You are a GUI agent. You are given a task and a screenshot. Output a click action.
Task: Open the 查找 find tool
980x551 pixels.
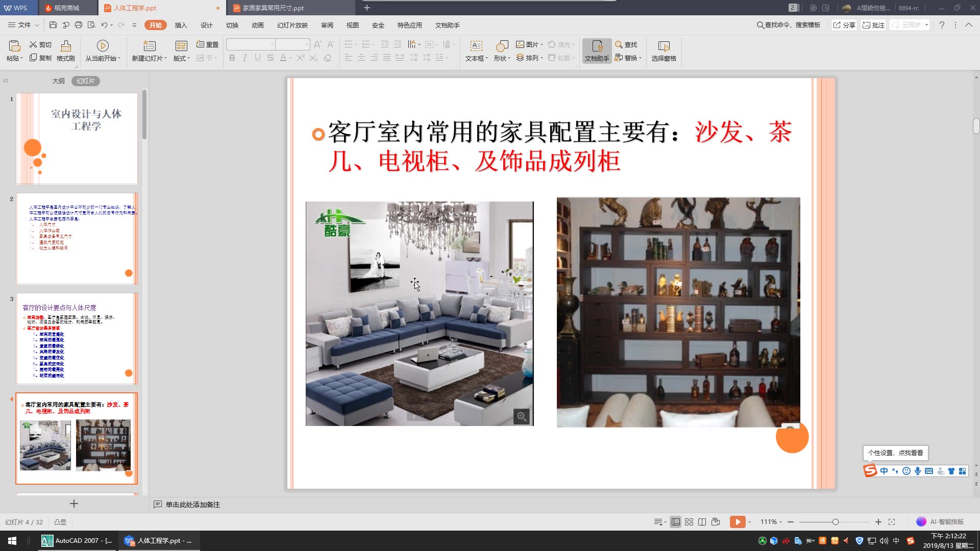click(x=627, y=44)
